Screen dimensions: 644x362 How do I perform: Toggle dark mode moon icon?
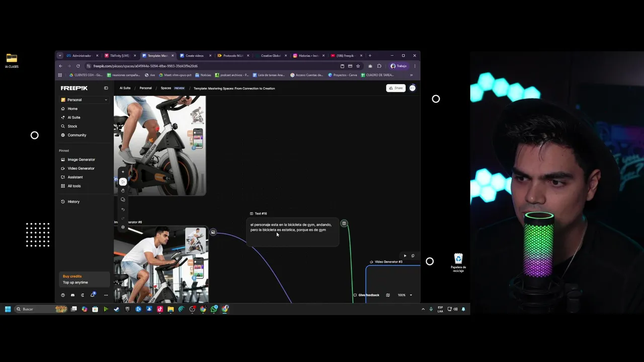coord(83,295)
